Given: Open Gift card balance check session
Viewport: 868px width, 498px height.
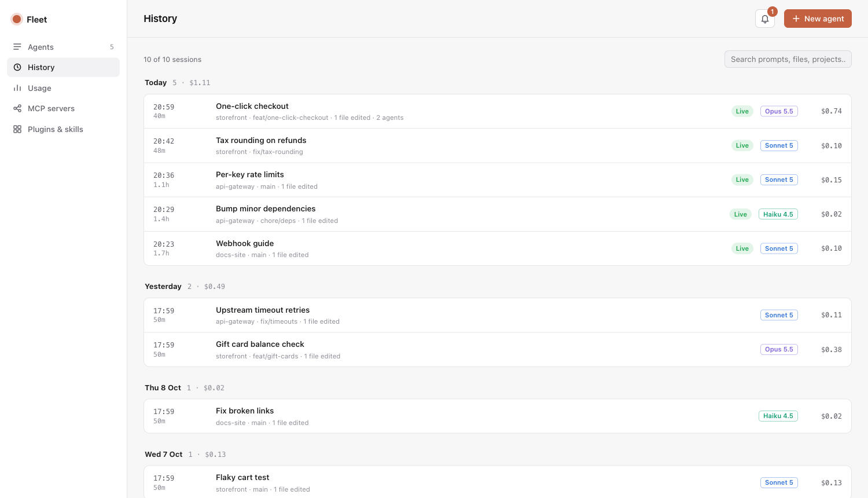Looking at the screenshot, I should pos(498,350).
